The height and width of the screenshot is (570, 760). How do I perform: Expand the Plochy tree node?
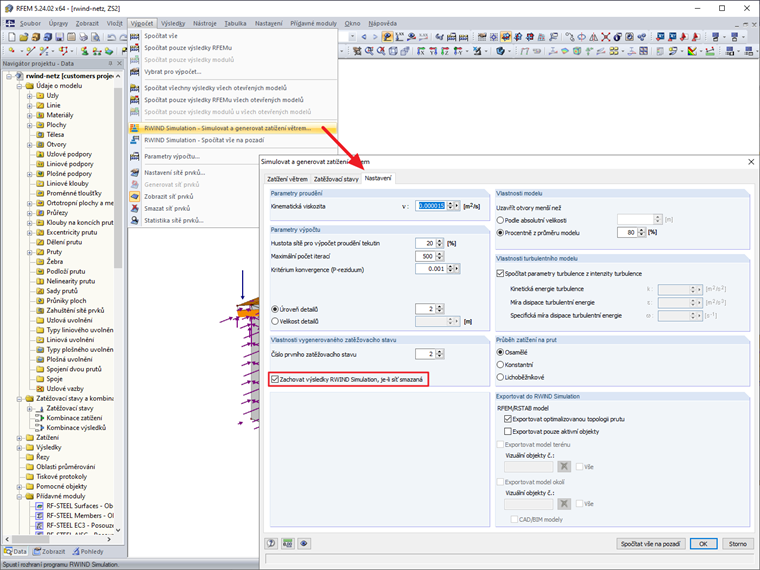tap(30, 125)
